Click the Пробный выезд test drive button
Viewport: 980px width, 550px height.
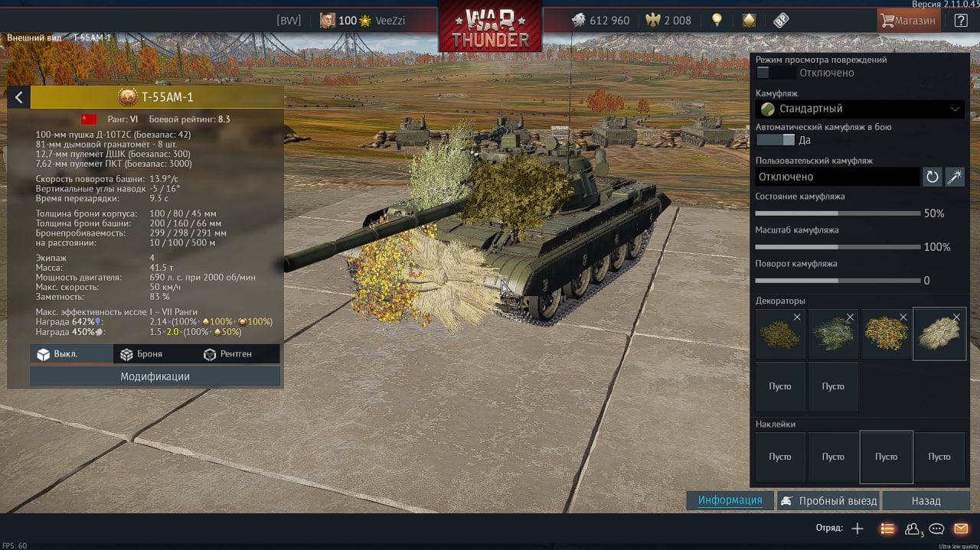pyautogui.click(x=828, y=501)
